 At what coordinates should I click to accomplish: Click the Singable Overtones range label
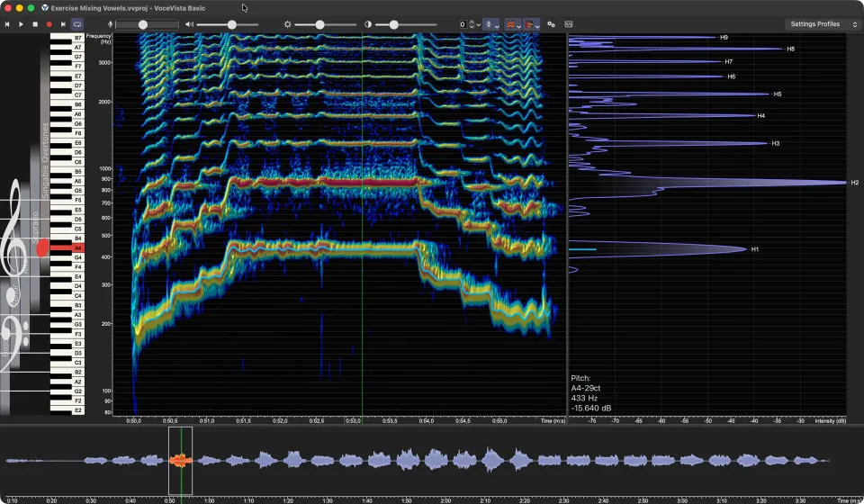(45, 160)
